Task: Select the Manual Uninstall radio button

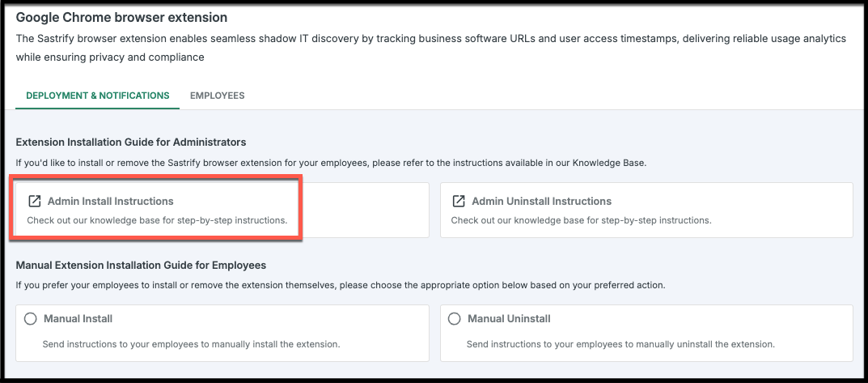Action: coord(455,319)
